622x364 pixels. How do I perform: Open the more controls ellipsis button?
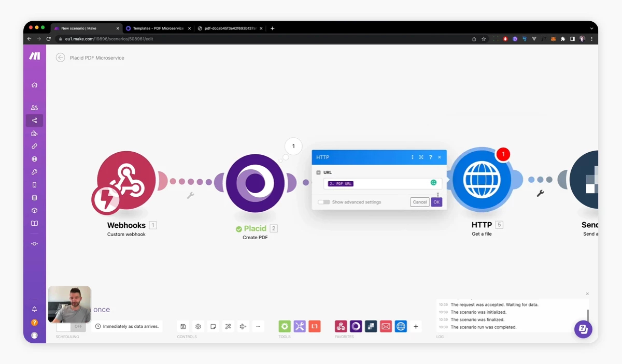point(258,327)
